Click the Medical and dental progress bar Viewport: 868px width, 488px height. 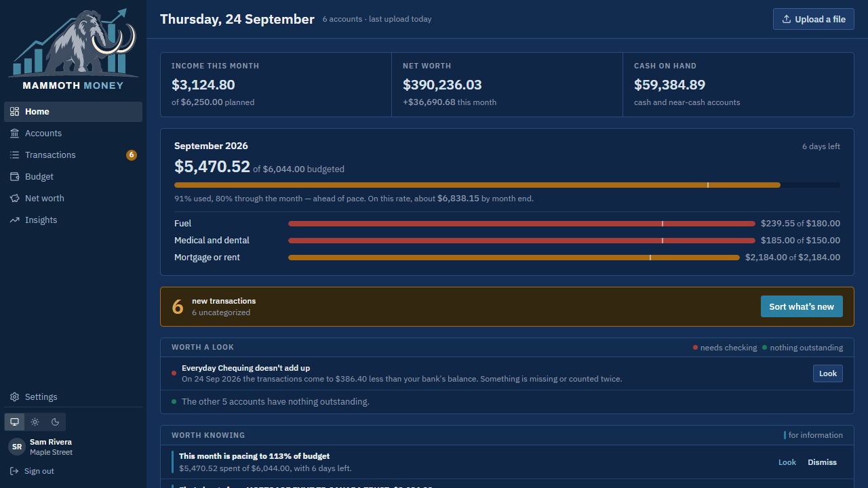(521, 241)
